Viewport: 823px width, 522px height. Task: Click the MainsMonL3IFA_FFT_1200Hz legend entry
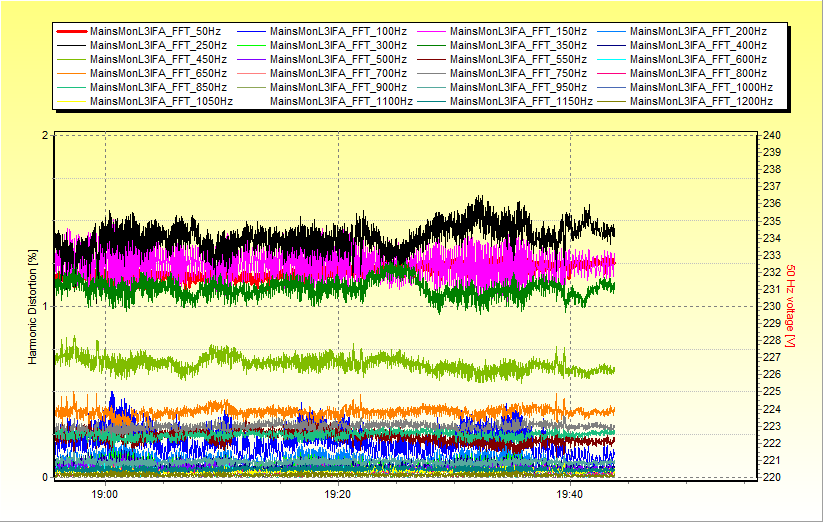pos(701,101)
